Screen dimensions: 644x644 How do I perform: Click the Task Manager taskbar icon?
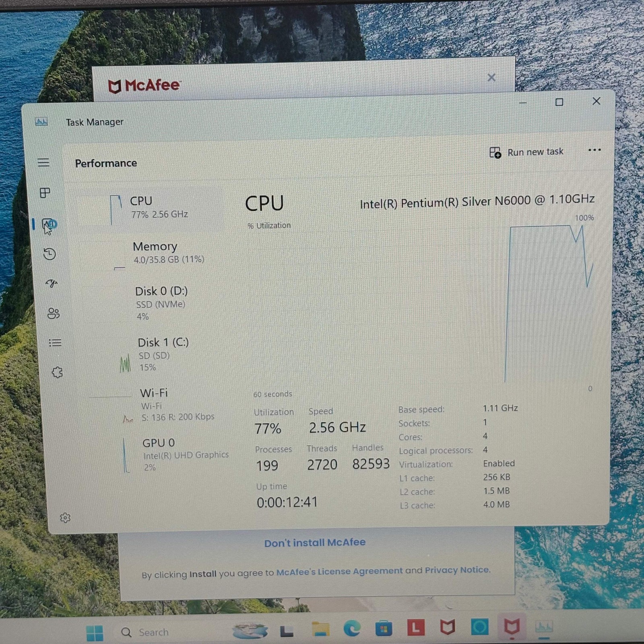(x=544, y=627)
